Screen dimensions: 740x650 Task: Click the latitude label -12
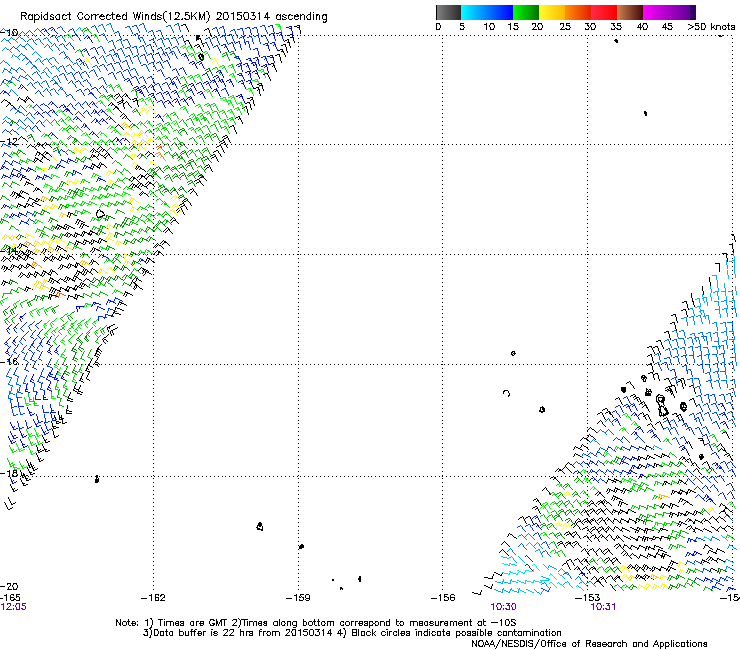pos(9,142)
